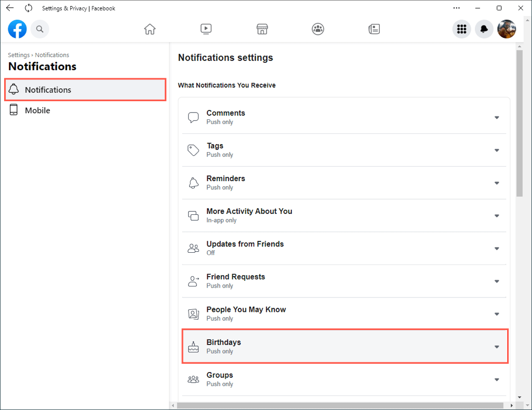
Task: Open the nine-dot apps menu
Action: (461, 29)
